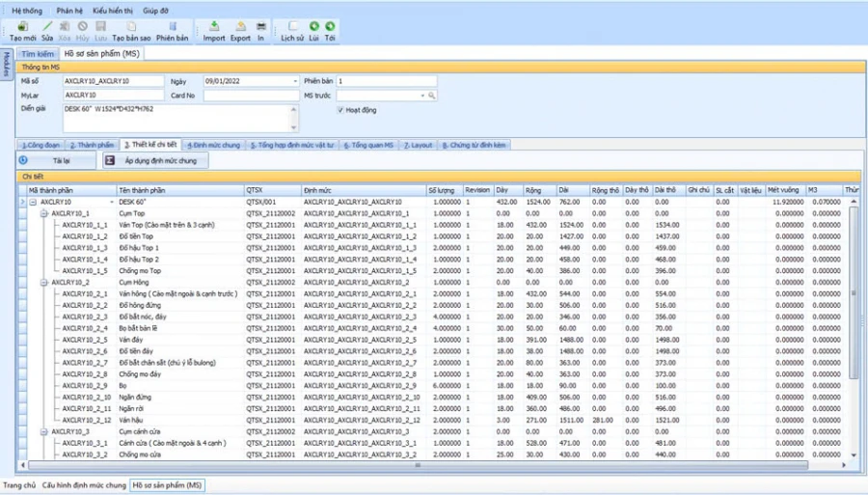This screenshot has height=495, width=868.
Task: Click the Export toolbar icon
Action: pyautogui.click(x=241, y=26)
